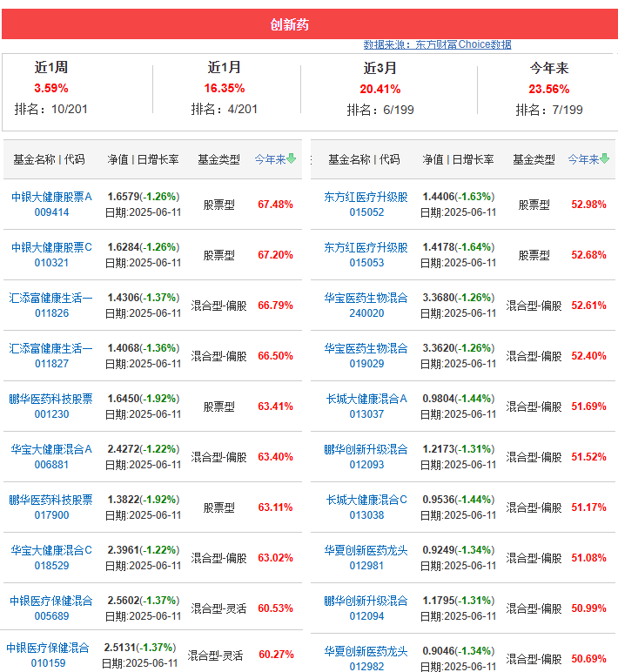Screen dimensions: 618x672
Task: Open fund code 012982
Action: click(366, 667)
